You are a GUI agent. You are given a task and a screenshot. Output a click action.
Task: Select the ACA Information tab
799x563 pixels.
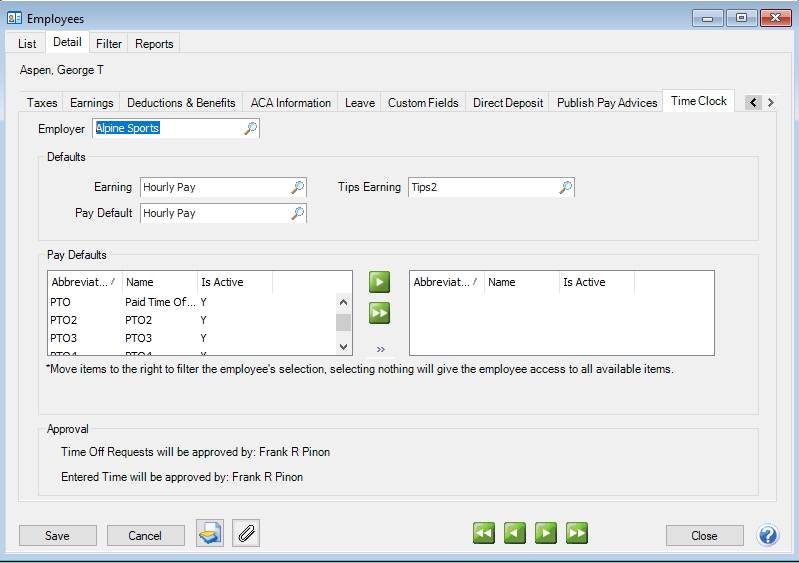click(x=290, y=102)
